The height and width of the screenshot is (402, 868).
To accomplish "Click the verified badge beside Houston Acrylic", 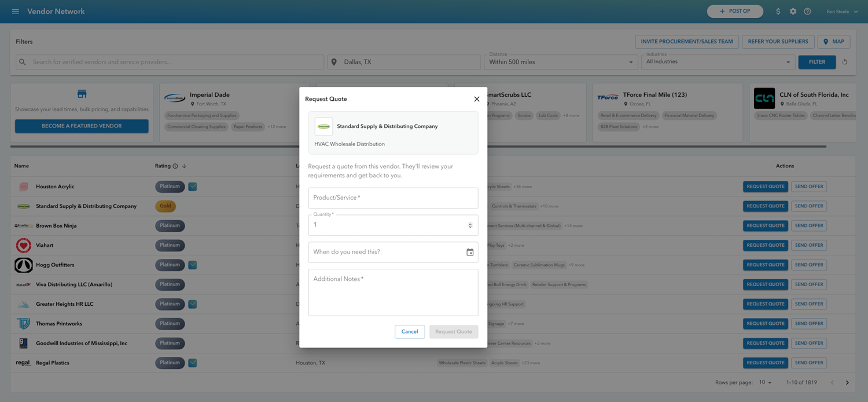I will tap(192, 187).
